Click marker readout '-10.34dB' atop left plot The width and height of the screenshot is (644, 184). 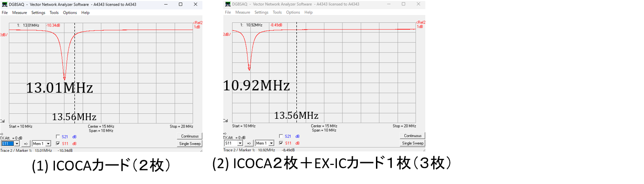click(54, 25)
